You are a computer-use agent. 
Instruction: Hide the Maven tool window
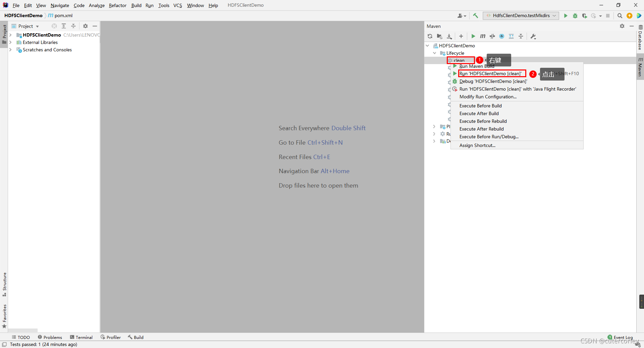coord(632,26)
